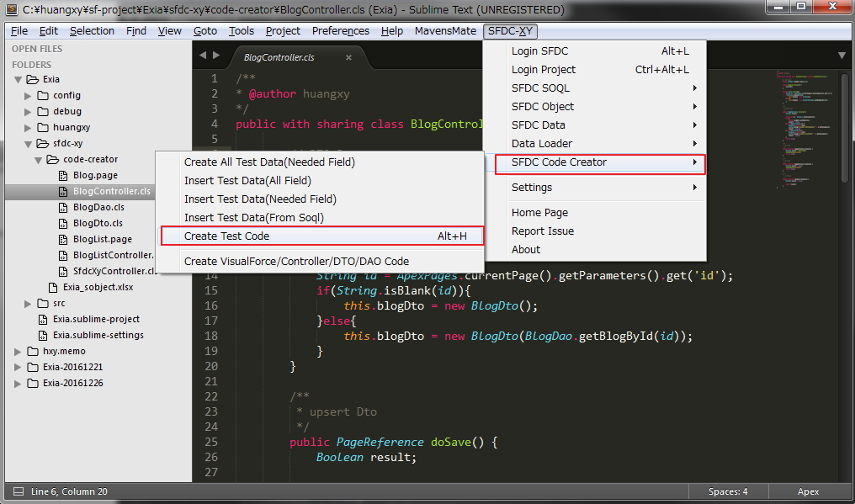Choose Login Project menu item

(x=595, y=70)
